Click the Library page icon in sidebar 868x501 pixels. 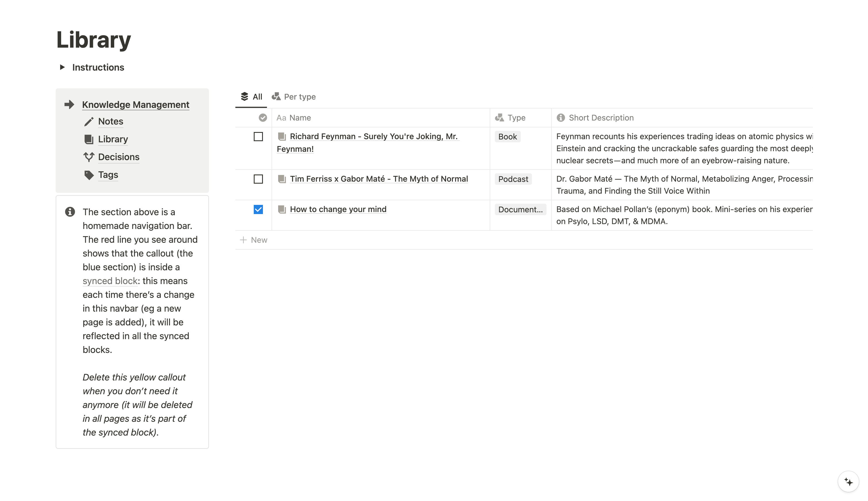point(90,139)
